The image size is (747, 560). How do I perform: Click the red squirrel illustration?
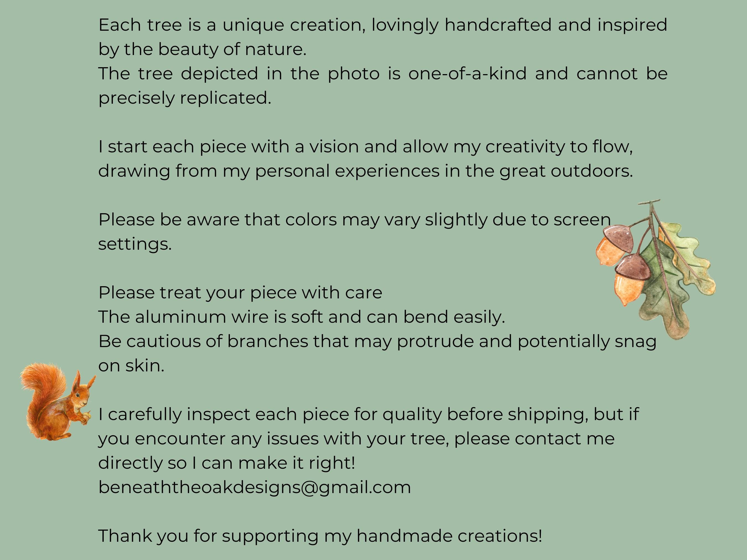tap(58, 401)
